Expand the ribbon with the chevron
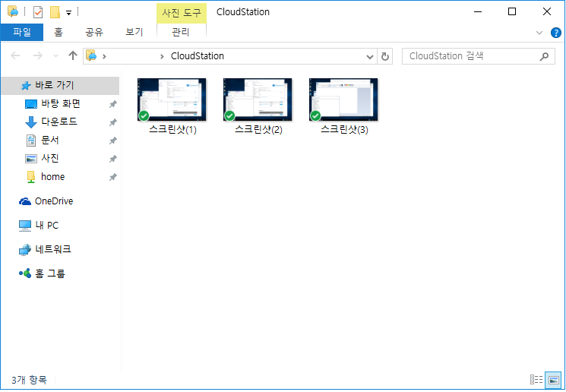Screen dimensions: 566x392 point(539,33)
